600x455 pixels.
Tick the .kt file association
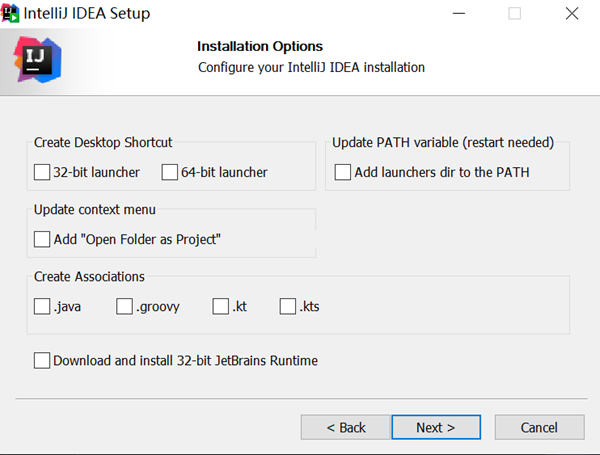coord(221,306)
